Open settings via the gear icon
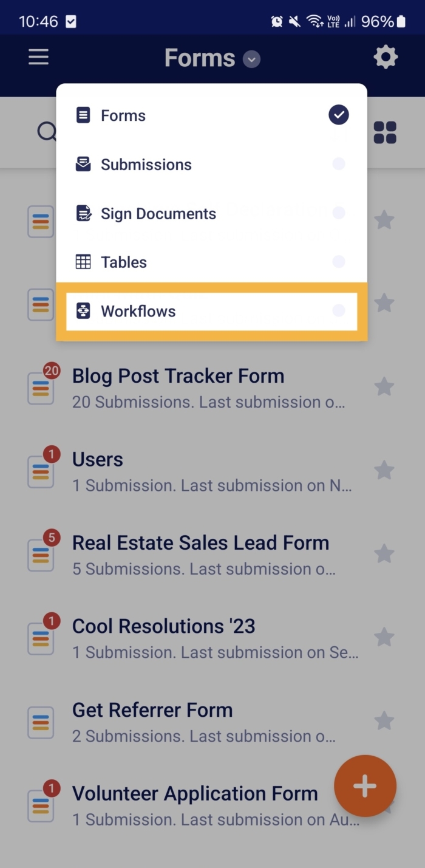 (x=386, y=58)
